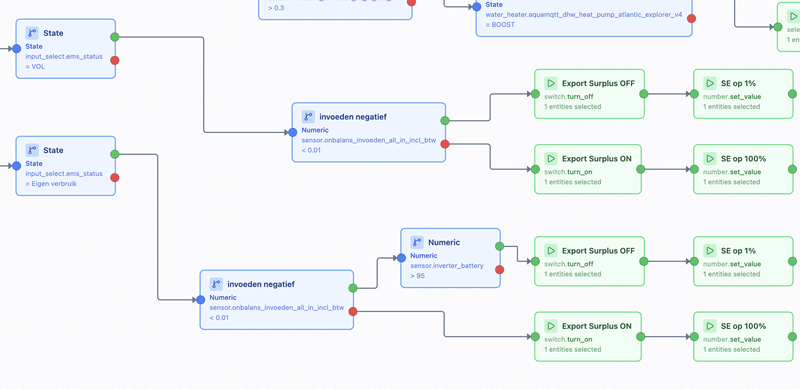Click play icon on upper Export Surplus OFF
This screenshot has width=800, height=389.
pyautogui.click(x=551, y=83)
